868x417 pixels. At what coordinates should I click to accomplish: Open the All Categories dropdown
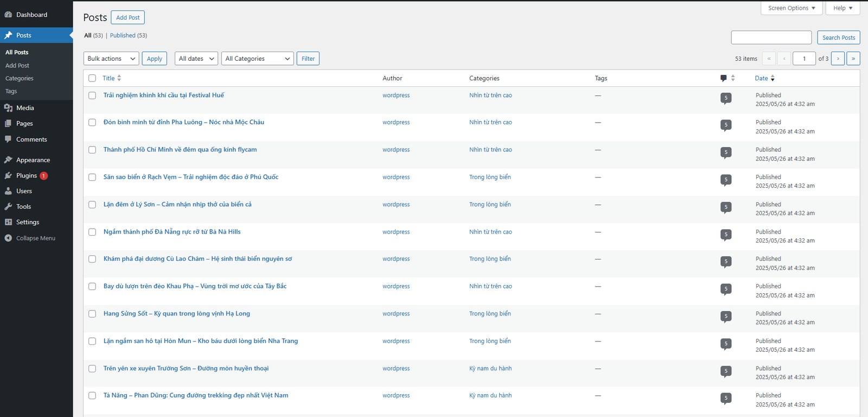pyautogui.click(x=257, y=59)
